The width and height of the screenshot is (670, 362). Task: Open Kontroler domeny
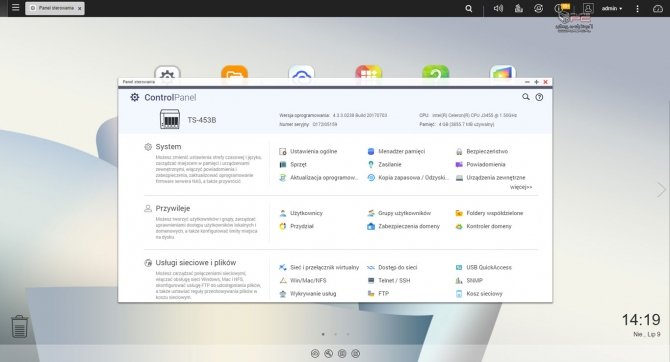483,227
